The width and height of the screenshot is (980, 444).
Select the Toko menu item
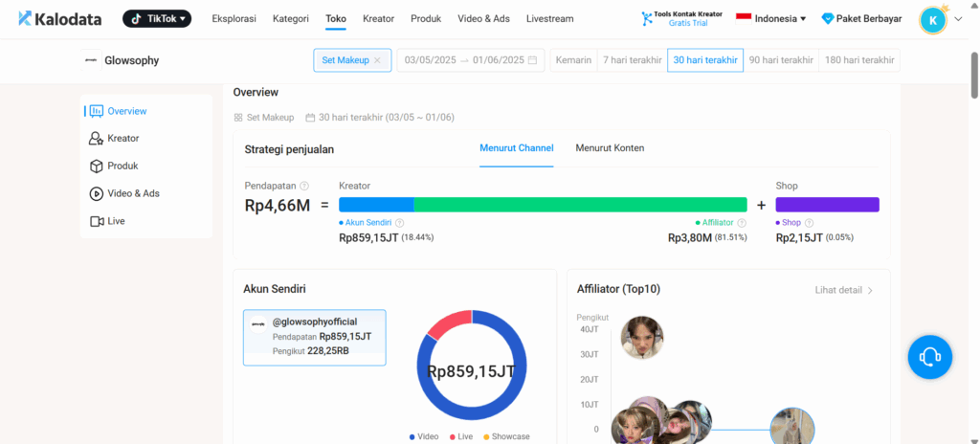pos(336,19)
